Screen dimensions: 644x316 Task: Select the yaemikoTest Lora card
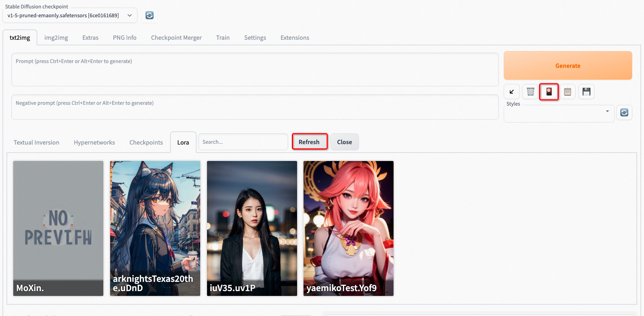348,228
